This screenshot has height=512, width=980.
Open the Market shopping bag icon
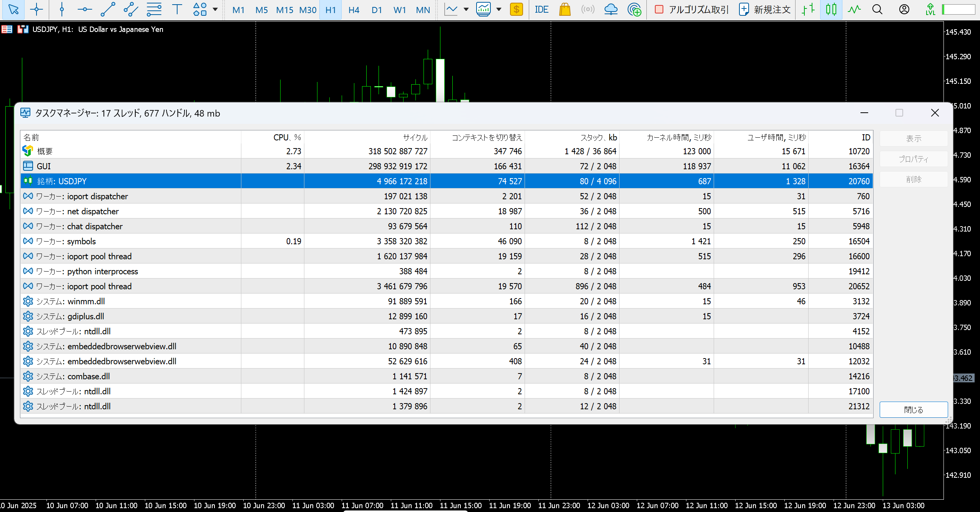565,10
